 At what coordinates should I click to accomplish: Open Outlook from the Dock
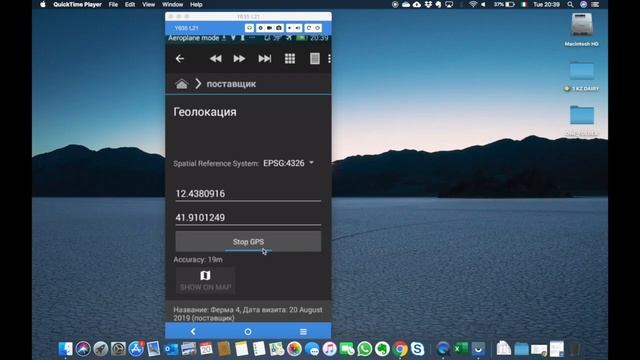tap(171, 349)
